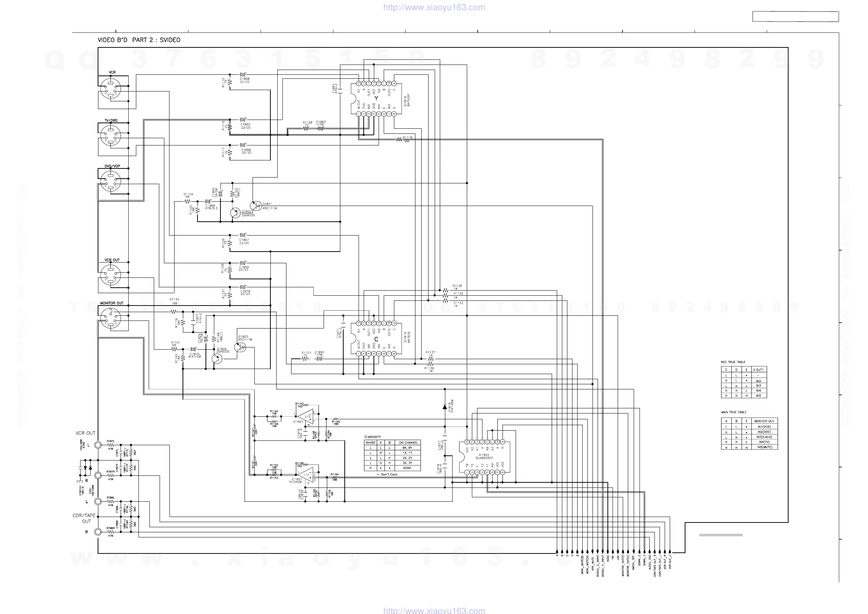Click the 'VGND' pin label

click(608, 559)
